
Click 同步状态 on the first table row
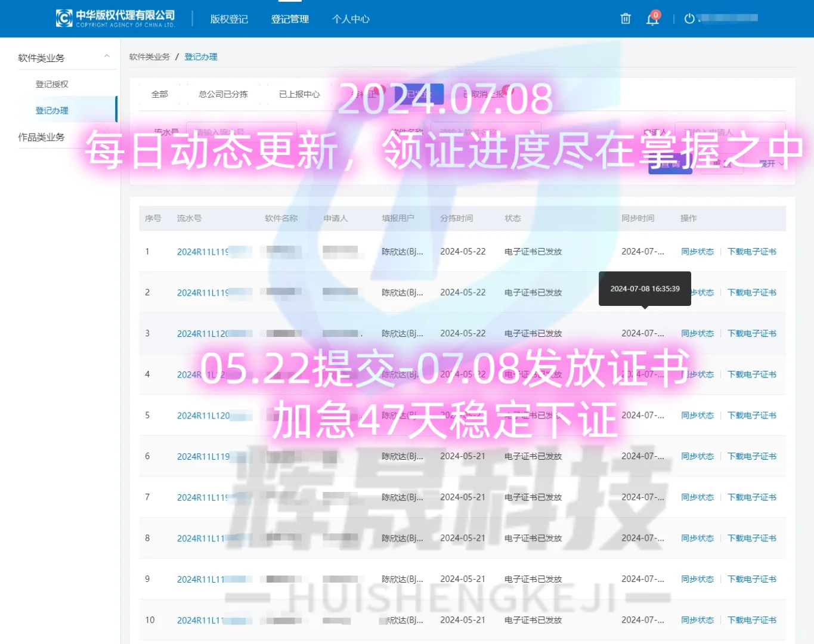pos(697,251)
